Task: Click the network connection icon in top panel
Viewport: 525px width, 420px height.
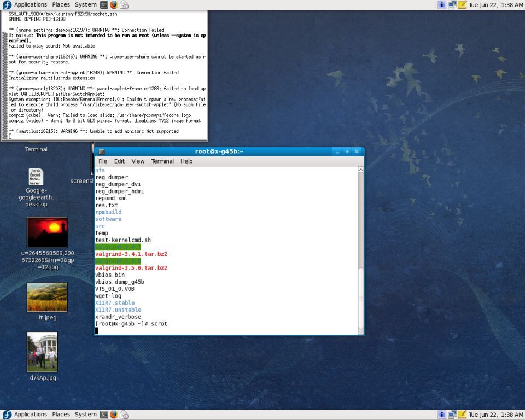Action: point(452,4)
